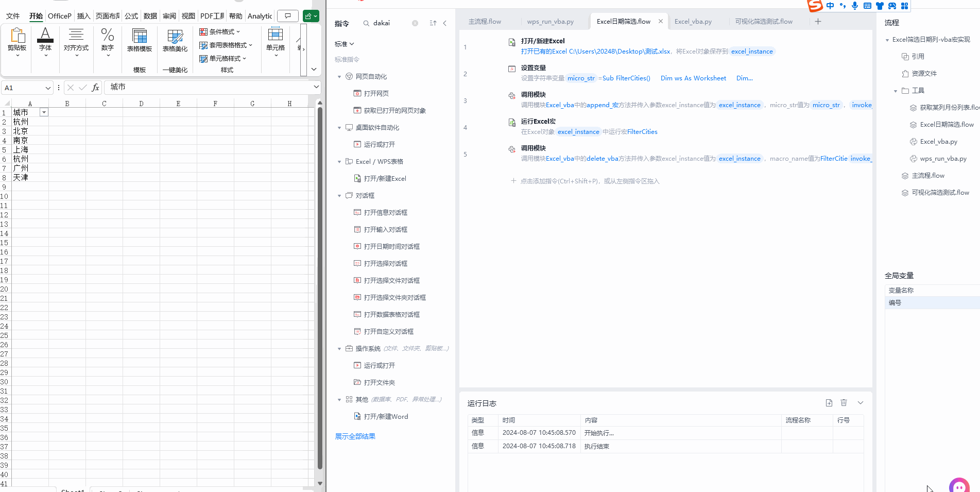Image resolution: width=980 pixels, height=492 pixels.
Task: Open the 数字 number format group
Action: pos(107,41)
